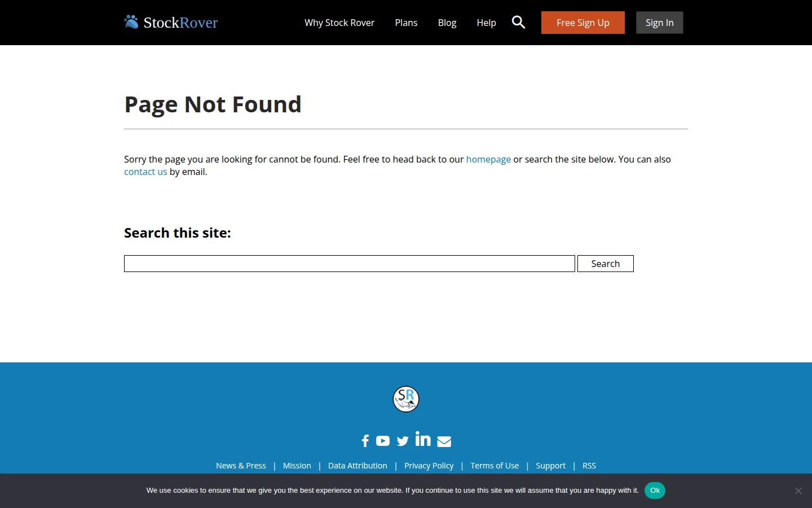812x508 pixels.
Task: Select Help in the navigation bar
Action: pos(486,23)
